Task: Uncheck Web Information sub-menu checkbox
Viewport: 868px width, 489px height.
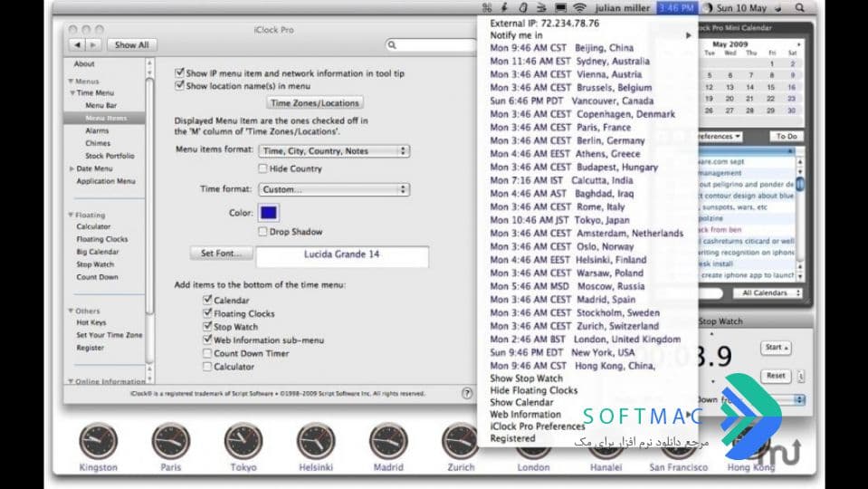Action: 207,340
